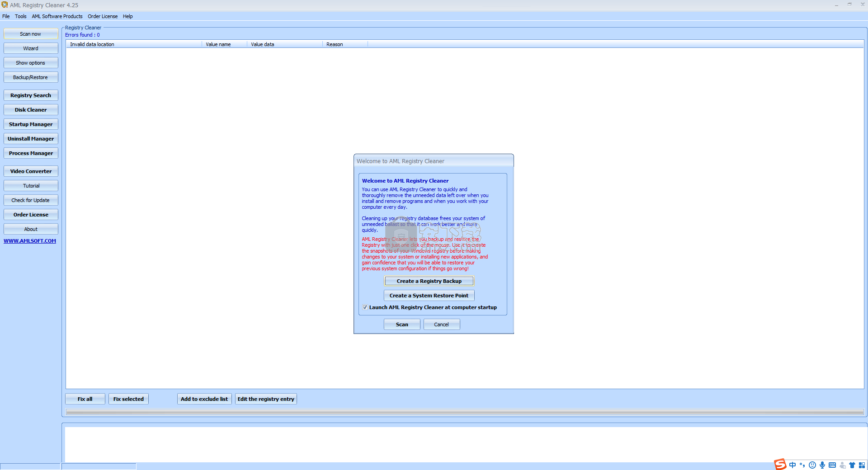The height and width of the screenshot is (470, 868).
Task: Open the Tools menu
Action: [x=20, y=16]
